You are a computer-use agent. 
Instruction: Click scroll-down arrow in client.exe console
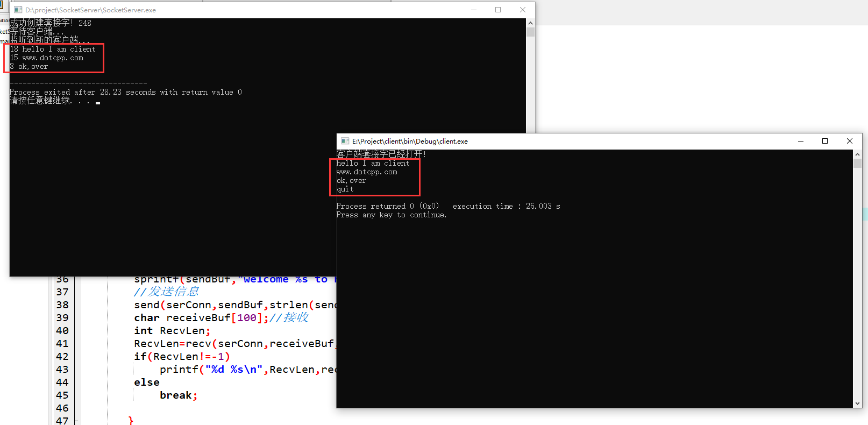[857, 403]
